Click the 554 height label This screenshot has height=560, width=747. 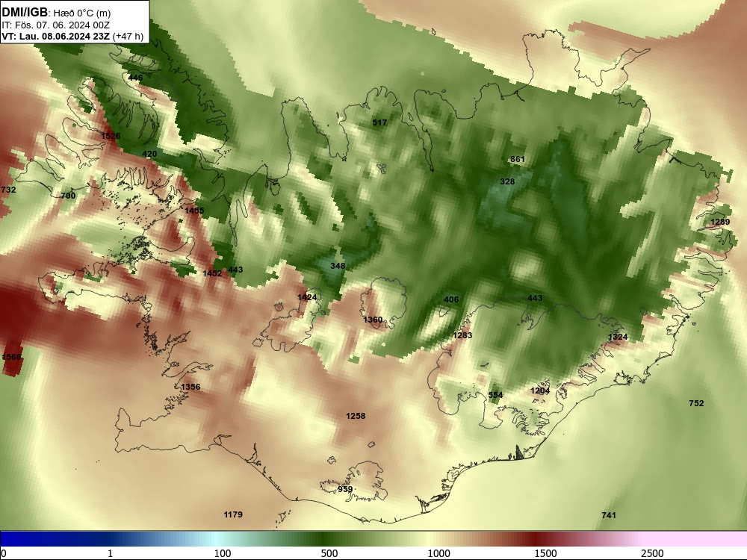[x=495, y=395]
